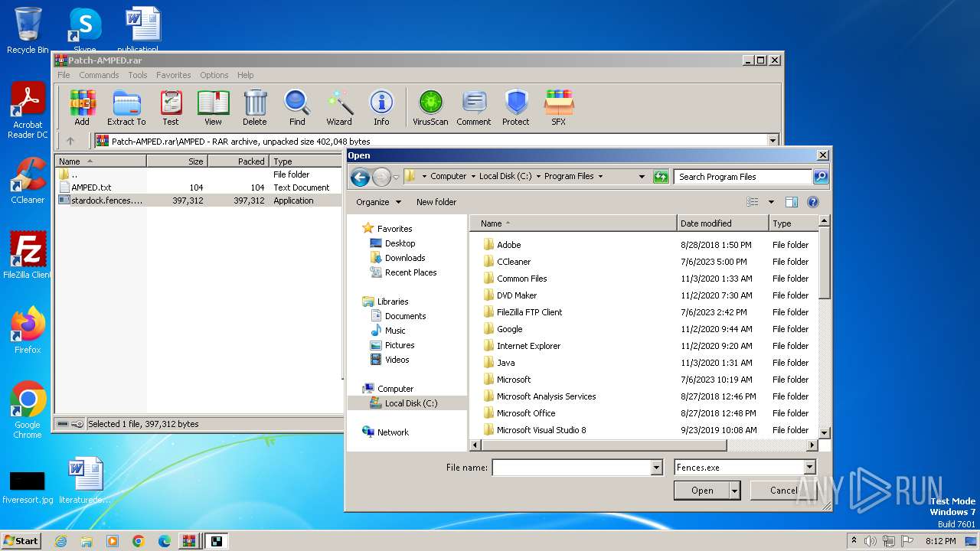This screenshot has width=980, height=551.
Task: Click the Protect shield icon
Action: click(516, 107)
